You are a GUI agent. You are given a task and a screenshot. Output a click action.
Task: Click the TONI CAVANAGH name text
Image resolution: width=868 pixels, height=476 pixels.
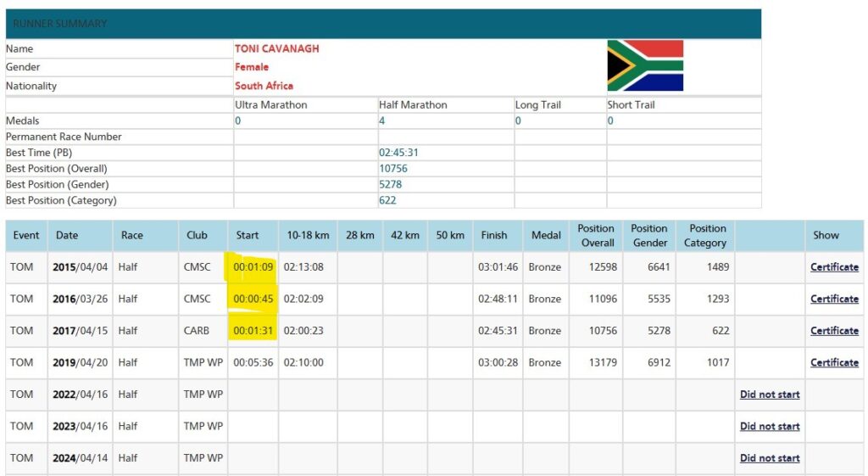pos(277,48)
